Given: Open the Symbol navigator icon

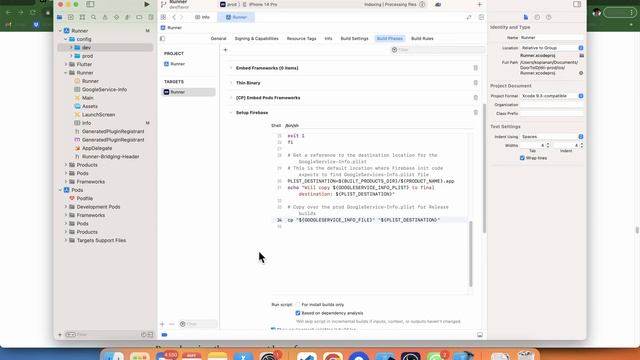Looking at the screenshot, I should tap(82, 18).
